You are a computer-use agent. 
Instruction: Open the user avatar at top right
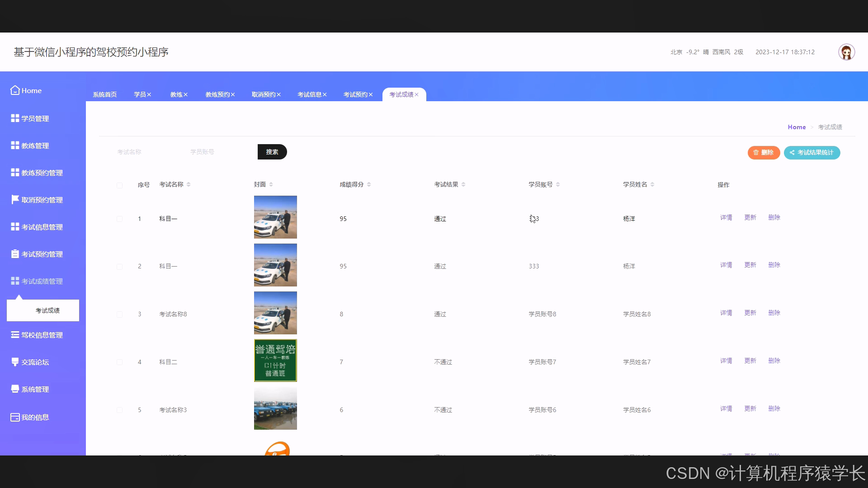point(846,52)
